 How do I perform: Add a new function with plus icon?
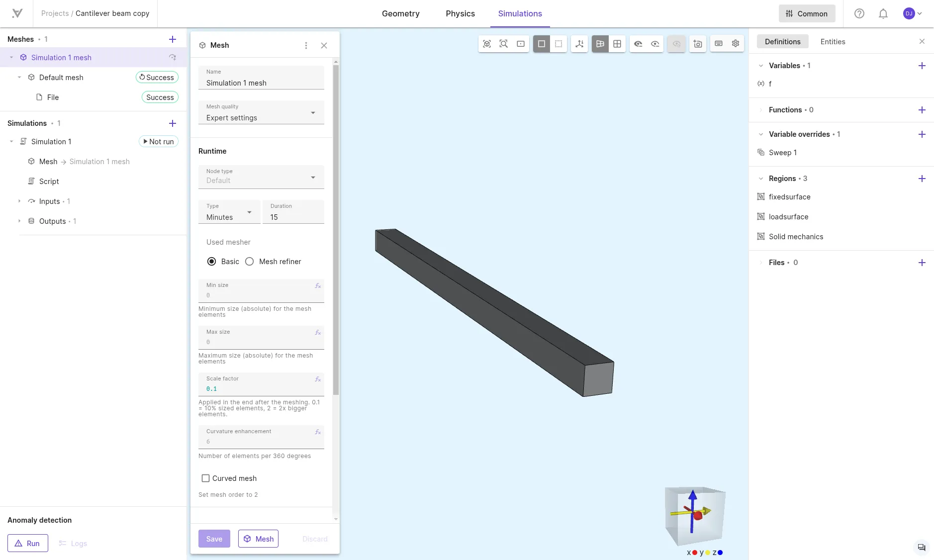(922, 110)
